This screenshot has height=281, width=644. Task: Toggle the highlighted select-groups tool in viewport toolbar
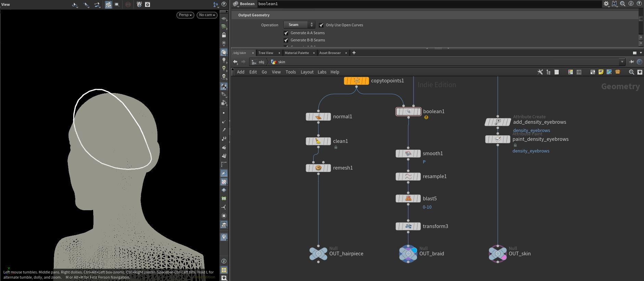pos(108,4)
